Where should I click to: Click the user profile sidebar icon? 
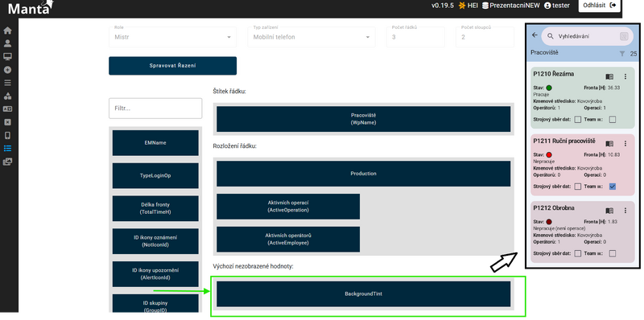pos(7,43)
